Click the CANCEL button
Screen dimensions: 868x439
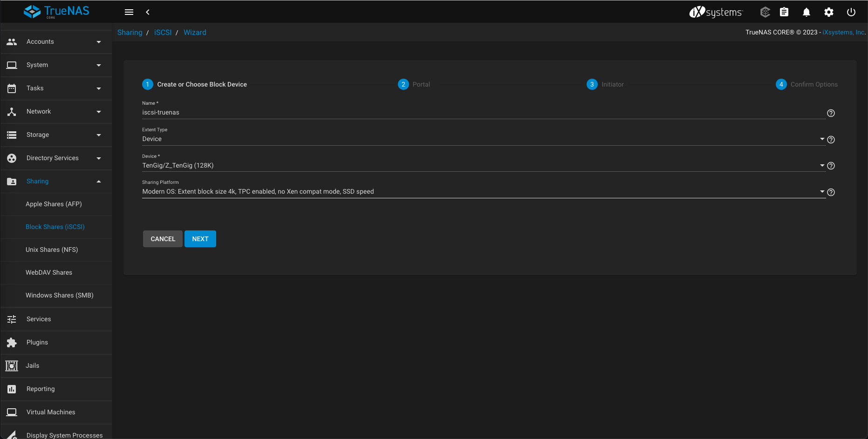click(x=163, y=239)
